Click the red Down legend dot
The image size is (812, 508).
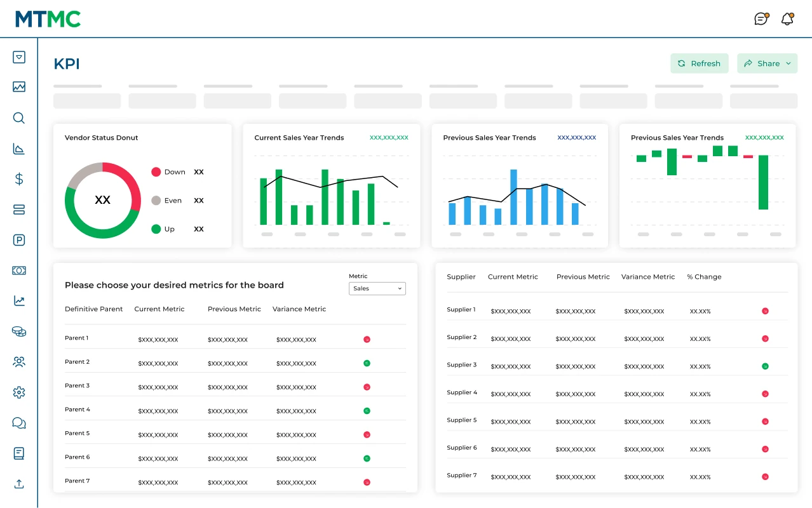[x=156, y=172]
